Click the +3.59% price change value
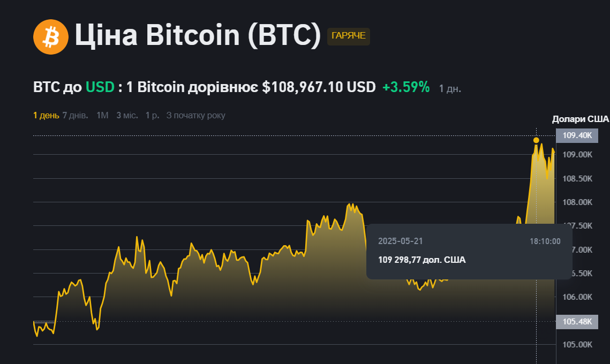610x364 pixels. tap(406, 87)
